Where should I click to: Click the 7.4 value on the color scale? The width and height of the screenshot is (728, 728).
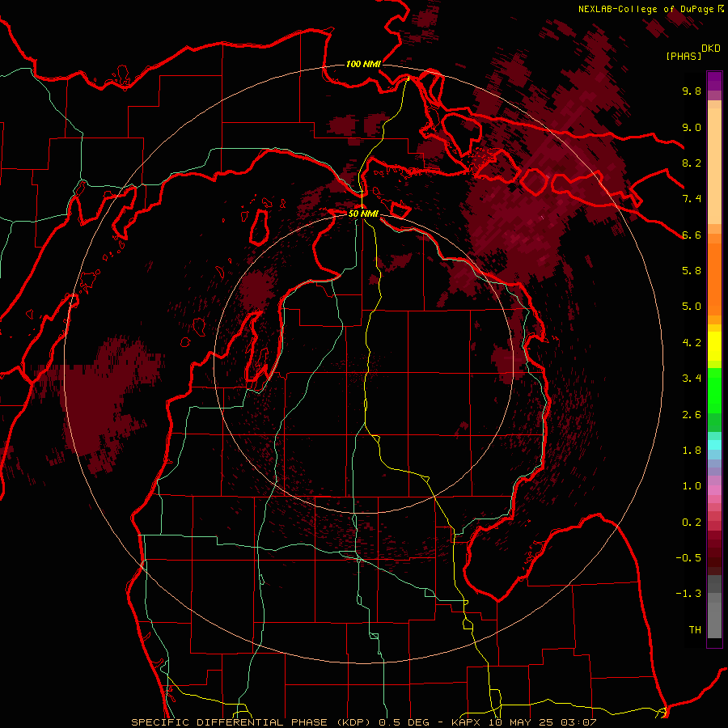(x=692, y=199)
